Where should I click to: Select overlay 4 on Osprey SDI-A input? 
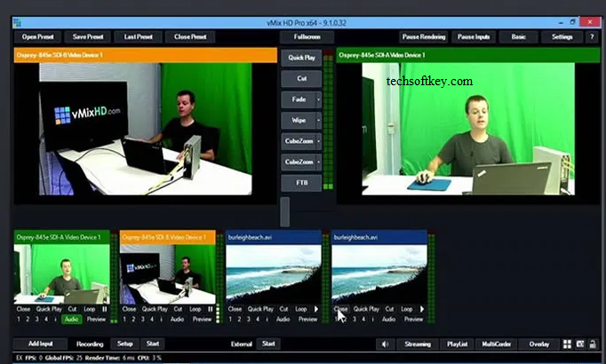coord(46,320)
